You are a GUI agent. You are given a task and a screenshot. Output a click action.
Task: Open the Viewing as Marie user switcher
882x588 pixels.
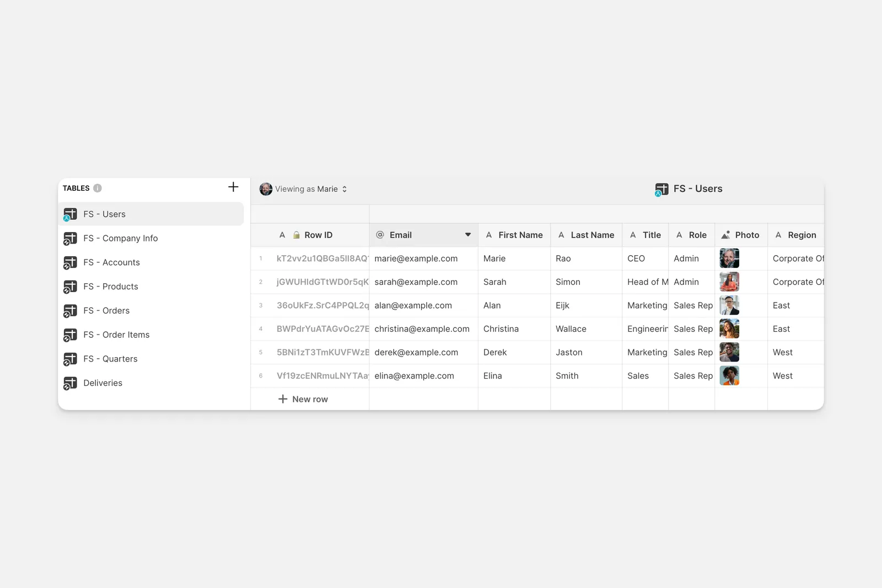(x=303, y=189)
